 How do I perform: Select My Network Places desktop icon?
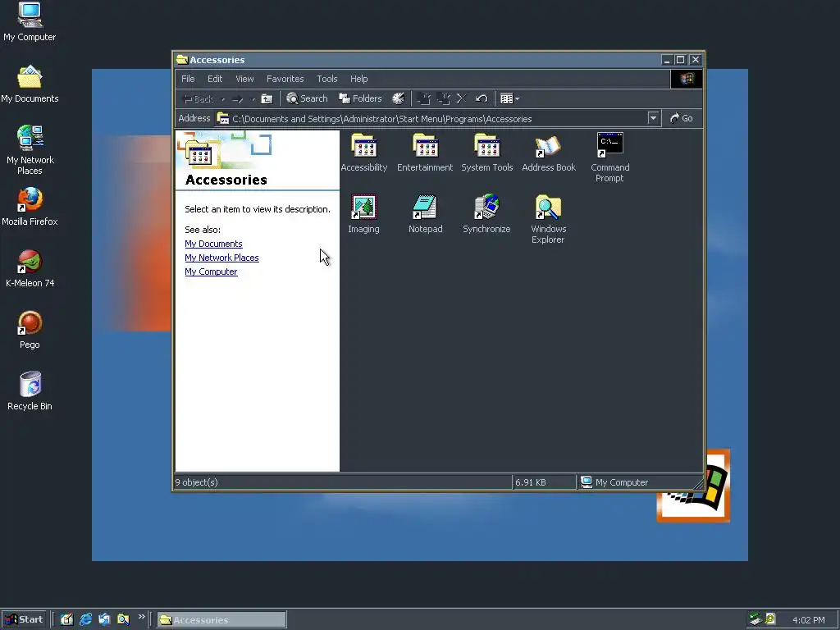click(30, 151)
